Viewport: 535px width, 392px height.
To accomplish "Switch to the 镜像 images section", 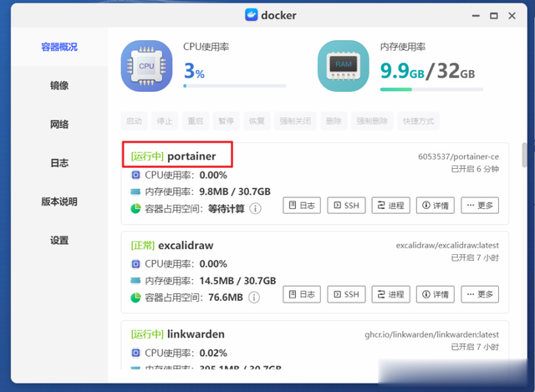I will [x=59, y=85].
